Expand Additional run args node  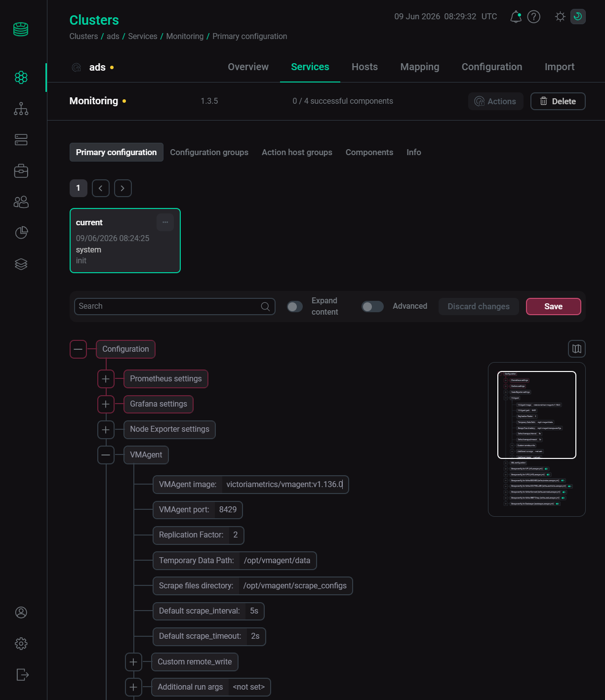pos(133,687)
